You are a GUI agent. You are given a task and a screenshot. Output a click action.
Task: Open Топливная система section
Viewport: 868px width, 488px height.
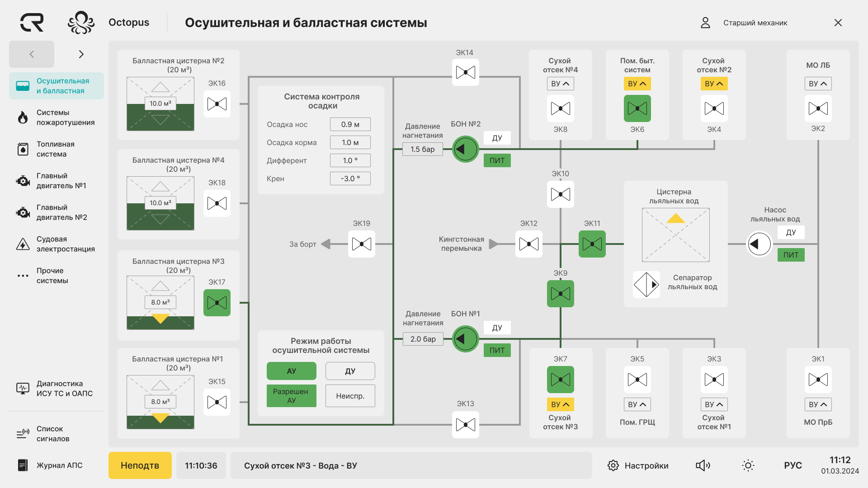(x=57, y=149)
